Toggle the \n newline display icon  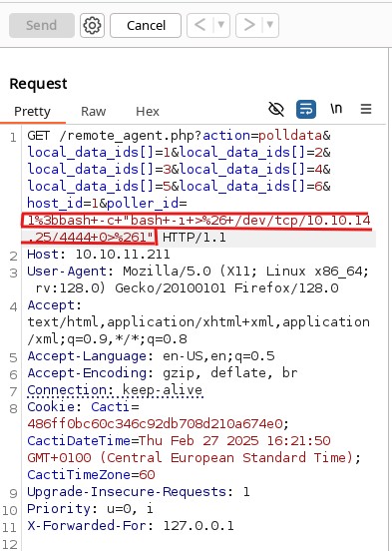coord(336,109)
